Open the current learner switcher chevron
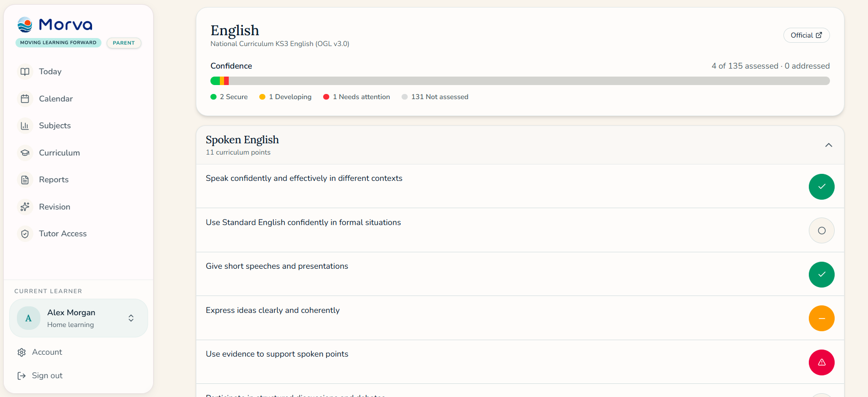Image resolution: width=868 pixels, height=397 pixels. [x=131, y=318]
